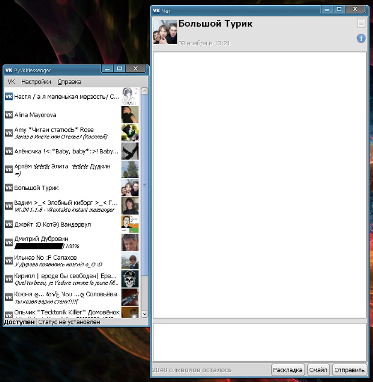Click the document icon above the info icon
373x382 pixels.
tap(361, 23)
